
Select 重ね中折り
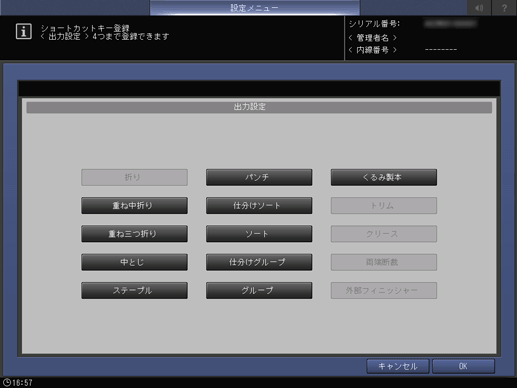point(134,206)
